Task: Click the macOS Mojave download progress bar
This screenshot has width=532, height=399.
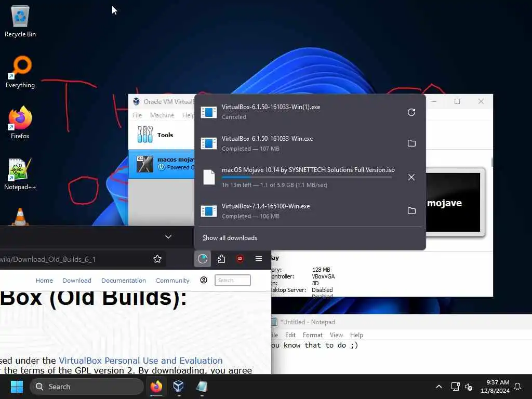Action: (x=307, y=177)
